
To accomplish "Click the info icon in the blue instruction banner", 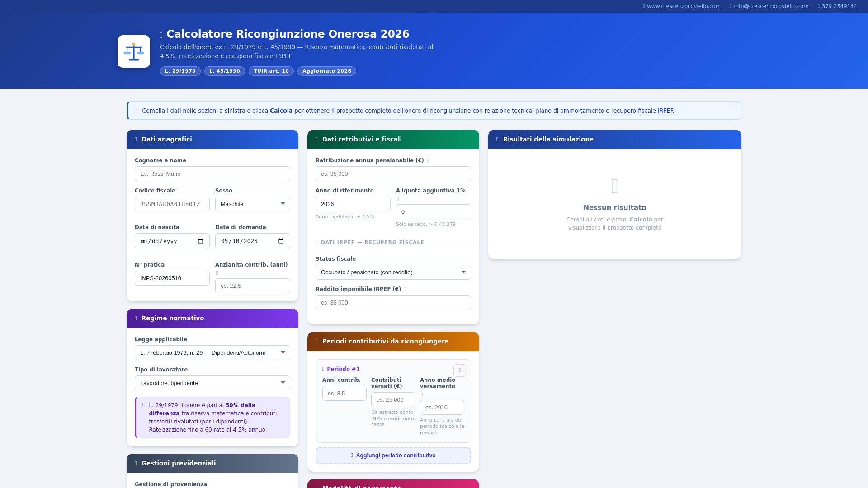I will click(x=137, y=110).
